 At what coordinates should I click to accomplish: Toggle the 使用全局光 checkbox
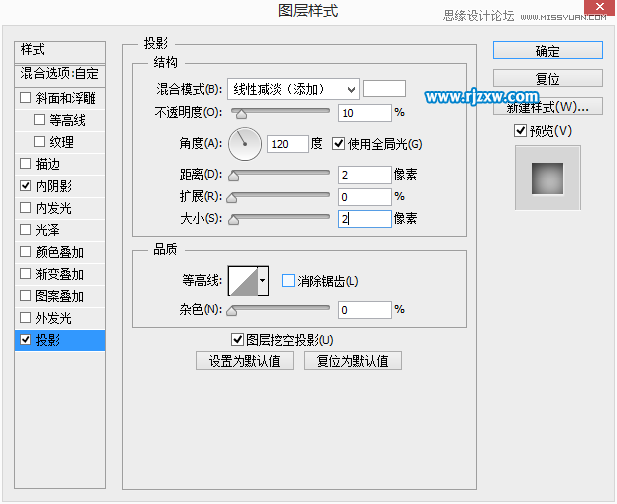(338, 144)
